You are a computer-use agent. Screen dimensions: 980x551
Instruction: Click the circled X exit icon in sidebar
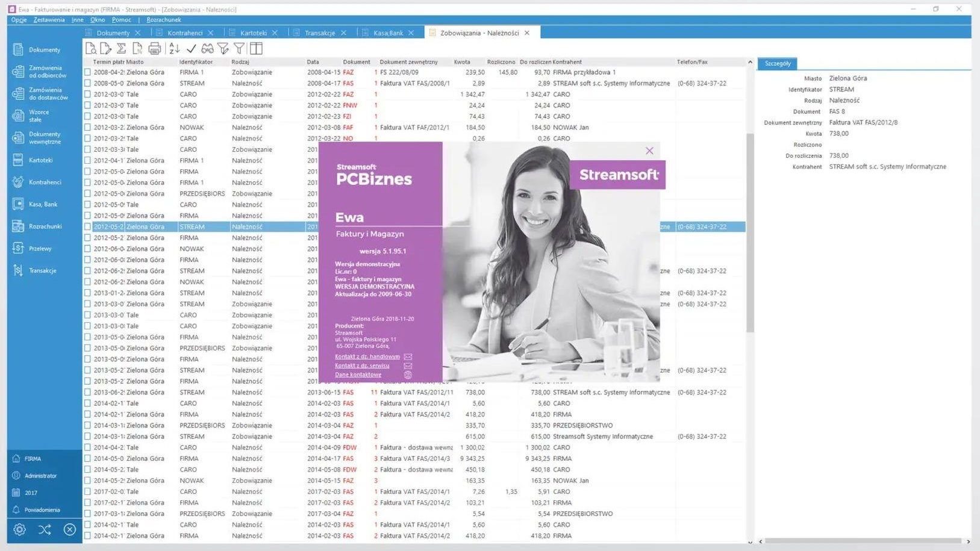(x=70, y=530)
